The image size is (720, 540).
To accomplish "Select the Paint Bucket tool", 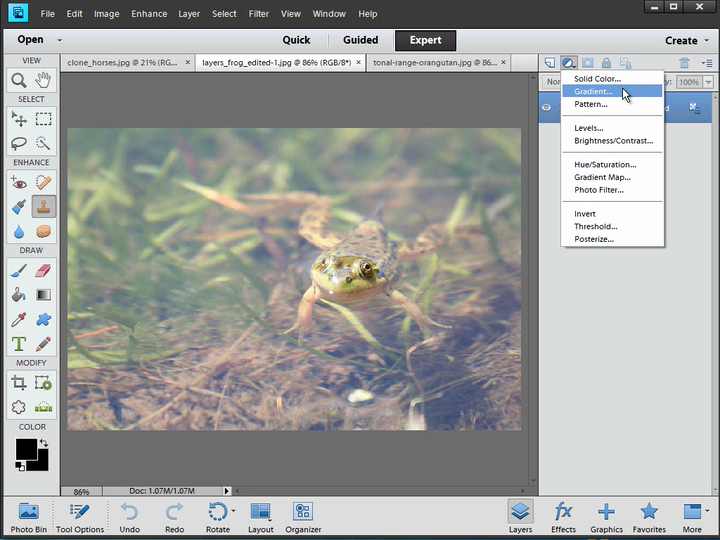I will click(19, 295).
